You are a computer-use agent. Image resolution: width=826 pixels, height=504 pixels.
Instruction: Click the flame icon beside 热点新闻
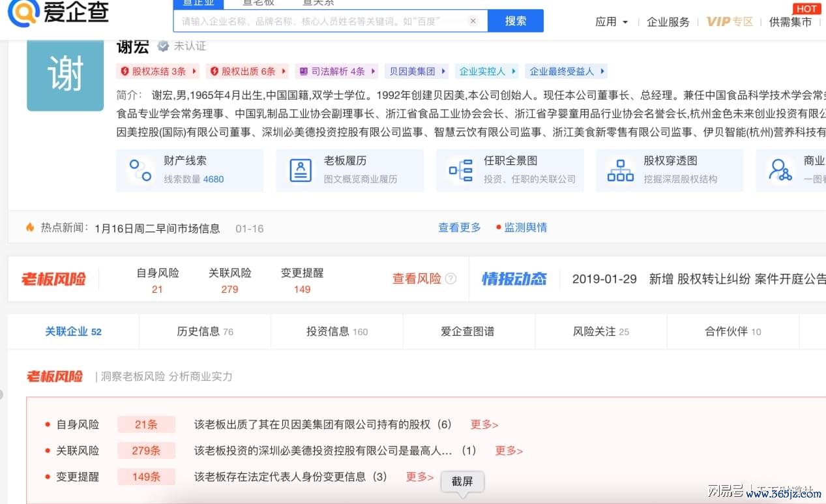tap(30, 228)
